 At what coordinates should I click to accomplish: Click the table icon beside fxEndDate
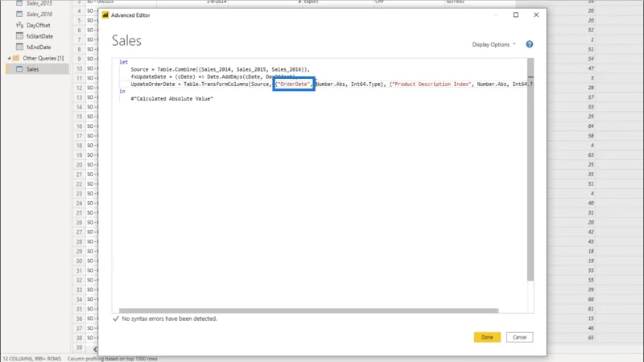(x=19, y=47)
